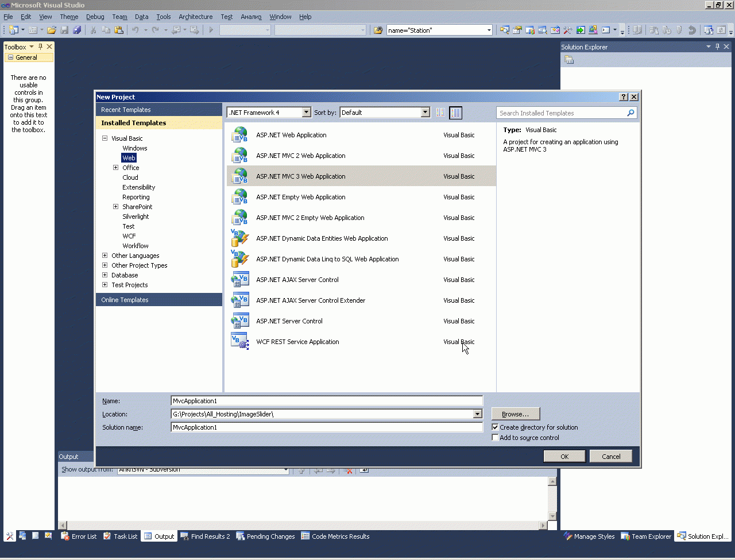
Task: Click the New Project dialog help button
Action: [624, 97]
